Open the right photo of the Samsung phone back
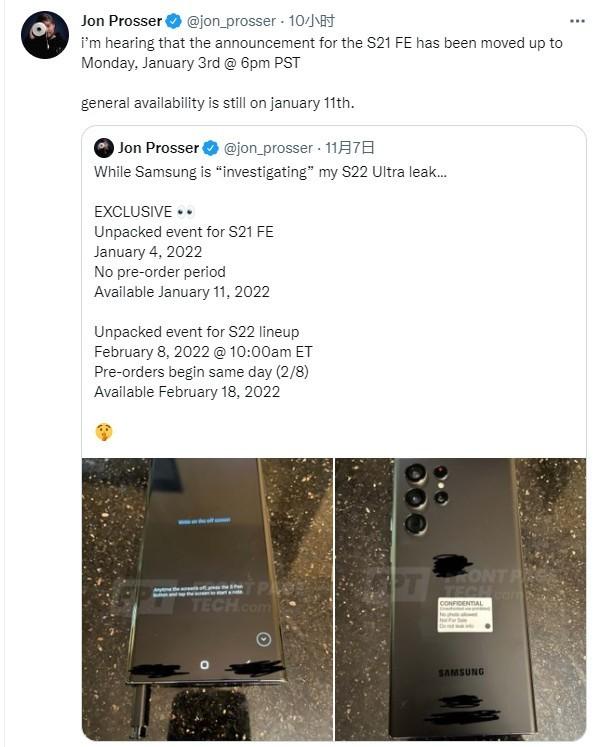This screenshot has width=601, height=747. pos(461,599)
